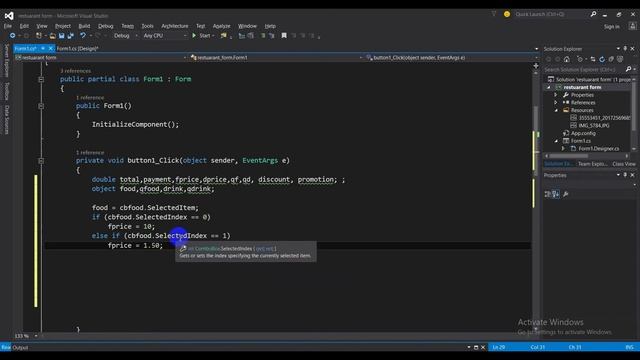Refresh the Solution Explorer tree
640x360 pixels.
pos(602,60)
